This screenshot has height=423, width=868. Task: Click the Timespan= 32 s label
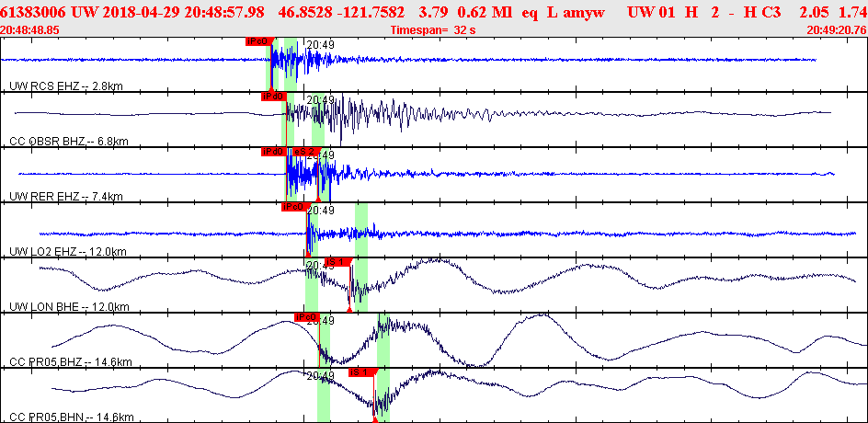(x=433, y=30)
